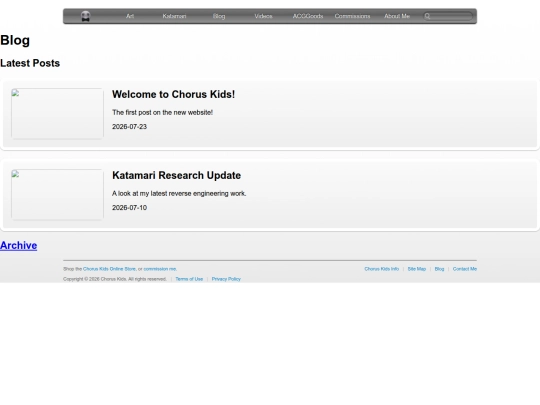Open the Terms of Use link
This screenshot has width=540, height=405.
tap(189, 279)
